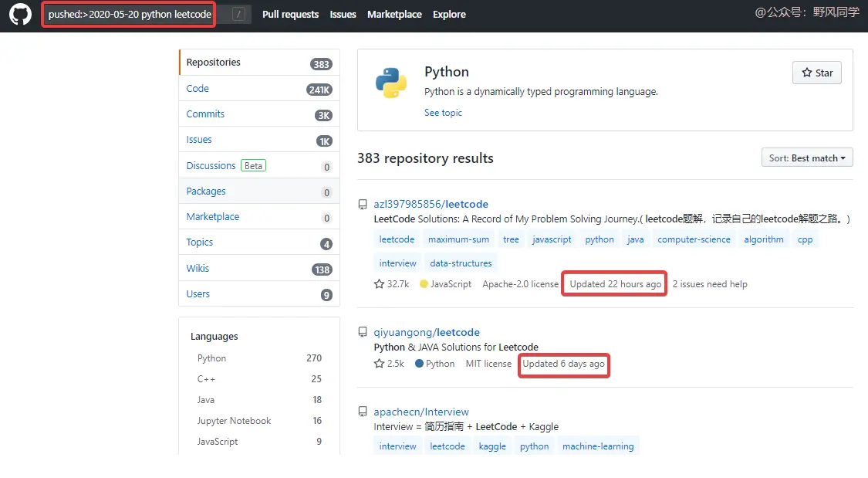Click the Languages sidebar heading
Viewport: 868px width, 478px height.
pyautogui.click(x=214, y=337)
